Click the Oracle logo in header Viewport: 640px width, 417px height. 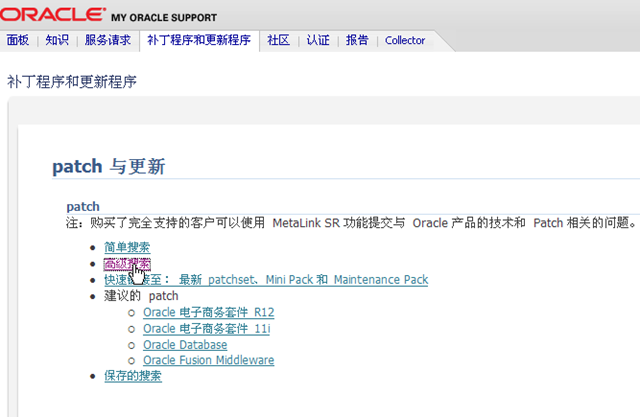(x=53, y=15)
